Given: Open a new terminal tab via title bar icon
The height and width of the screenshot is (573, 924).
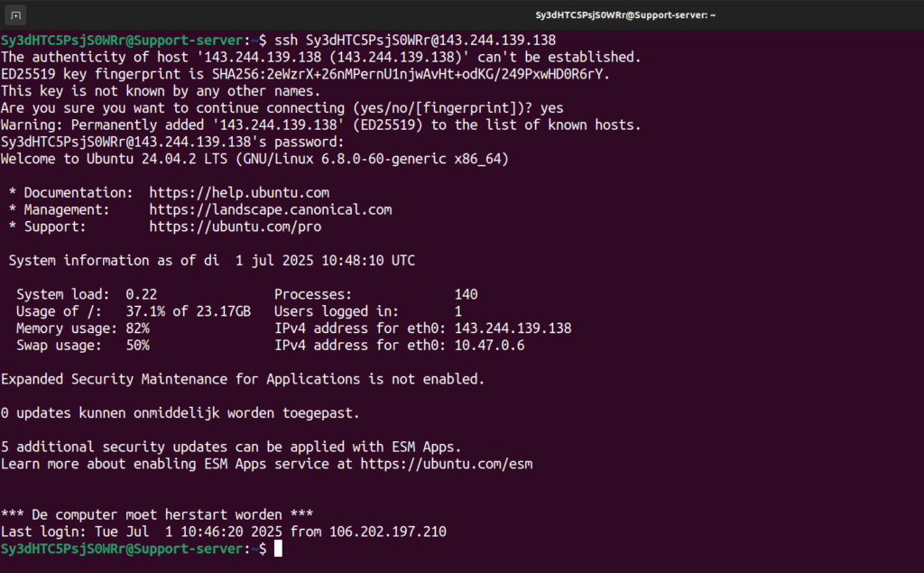Looking at the screenshot, I should [x=16, y=15].
